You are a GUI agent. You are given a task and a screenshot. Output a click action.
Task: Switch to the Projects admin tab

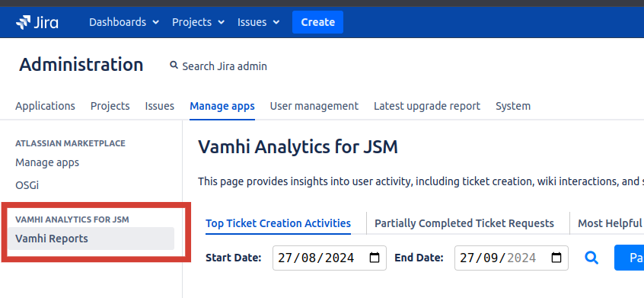click(x=110, y=106)
